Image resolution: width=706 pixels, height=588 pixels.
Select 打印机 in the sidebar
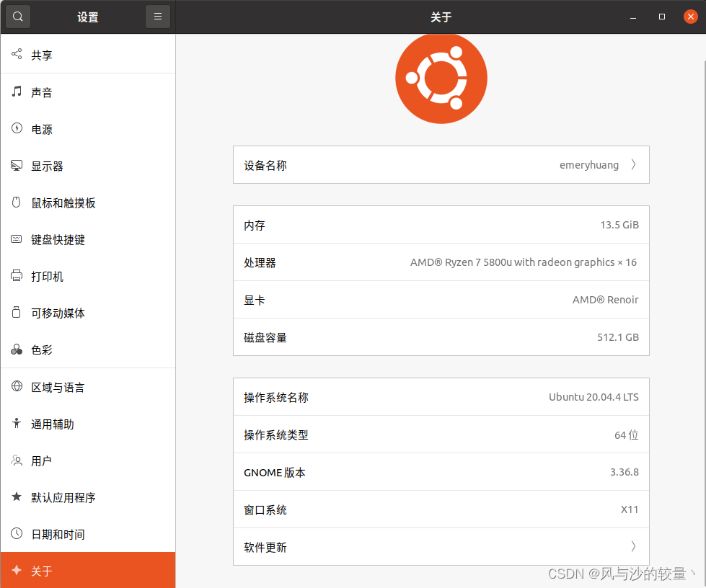pos(88,276)
